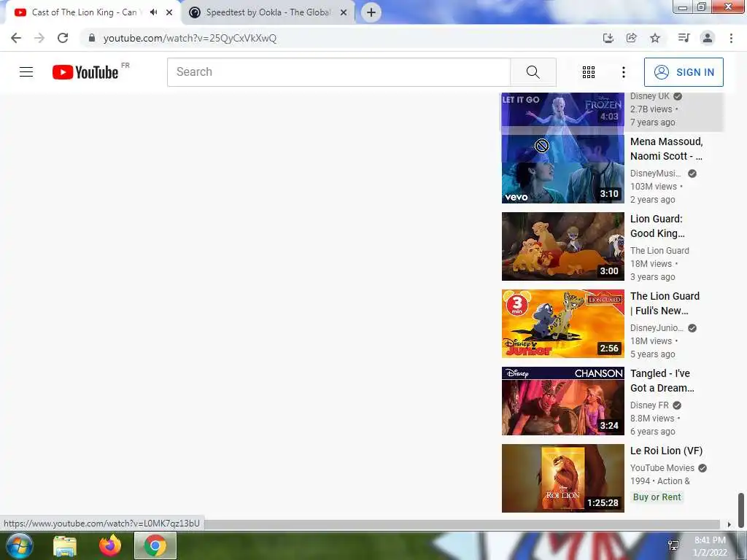Mute tab via speaker icon on Lion King tab

[153, 12]
